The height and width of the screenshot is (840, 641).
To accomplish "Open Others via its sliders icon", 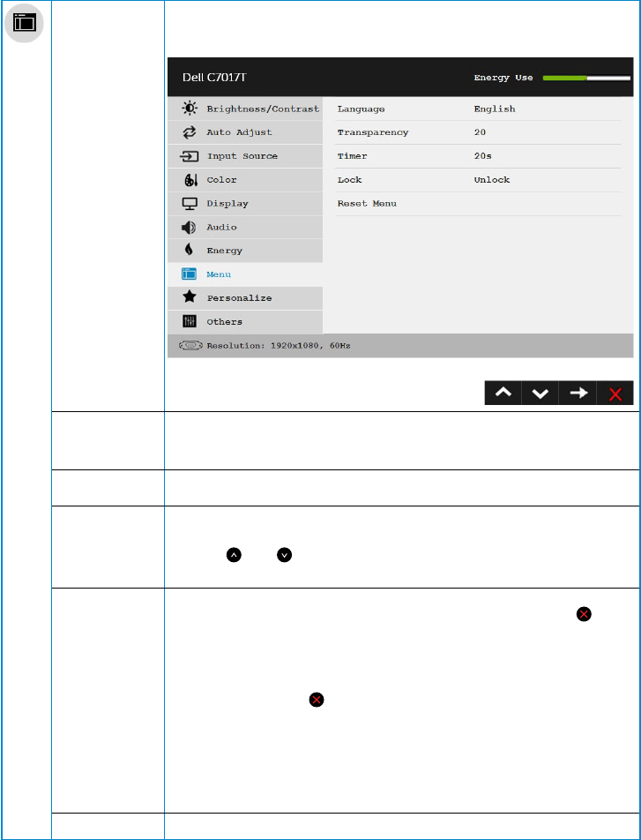I will [x=190, y=321].
